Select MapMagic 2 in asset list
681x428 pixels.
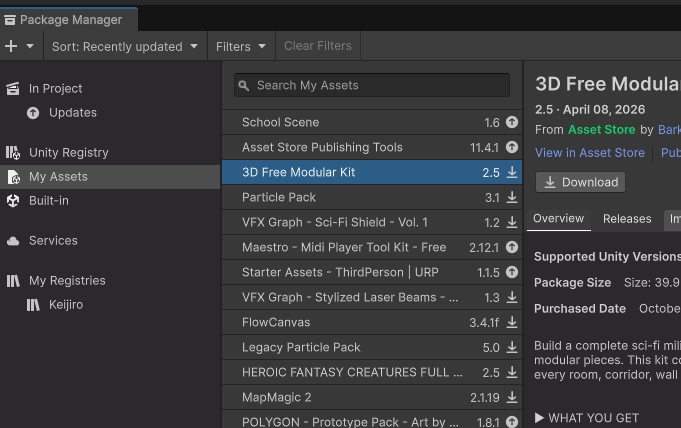pos(372,397)
